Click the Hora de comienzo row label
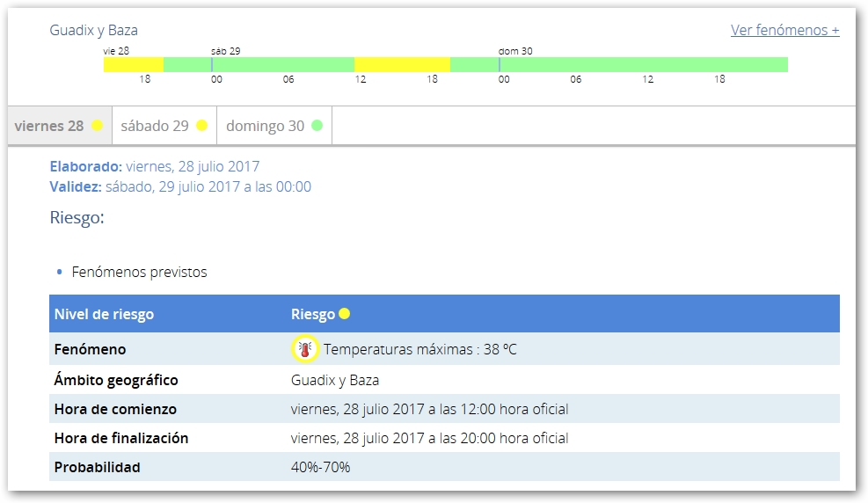This screenshot has width=868, height=503. click(115, 409)
